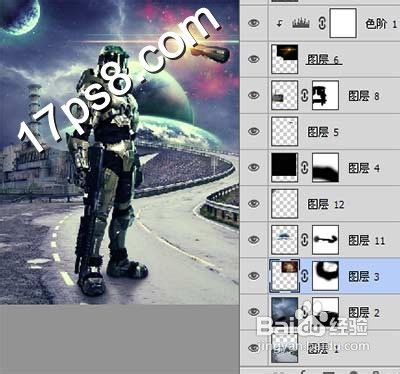Click the mask link icon on 图层 3
Viewport: 400px width, 374px height.
pyautogui.click(x=304, y=276)
